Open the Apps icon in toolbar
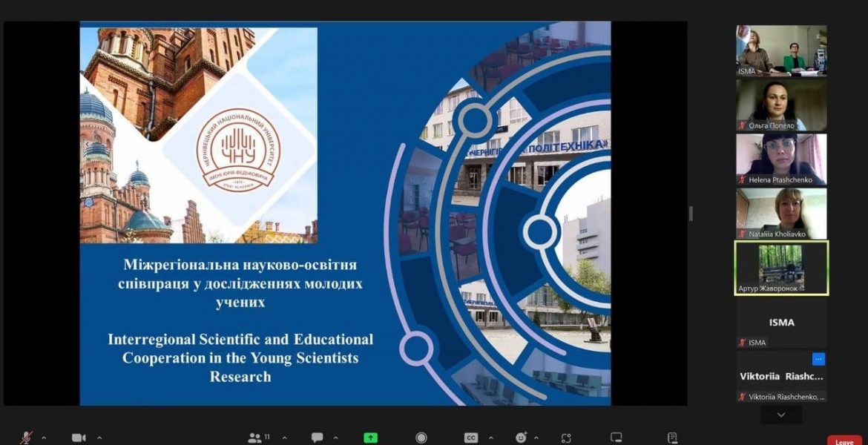Screen dimensions: 868x445 tap(566, 438)
